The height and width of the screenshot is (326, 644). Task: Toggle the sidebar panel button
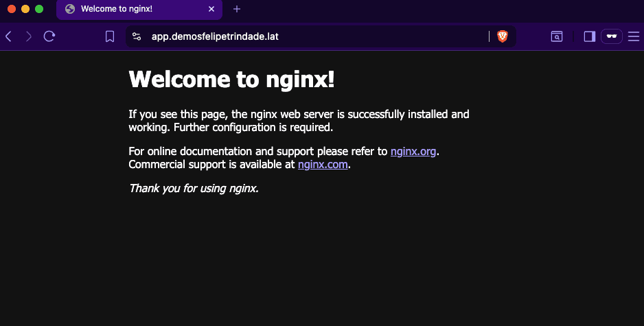coord(589,36)
